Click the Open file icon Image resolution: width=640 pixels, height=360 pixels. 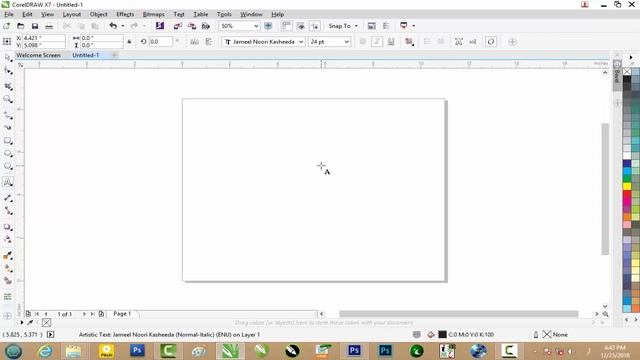20,26
